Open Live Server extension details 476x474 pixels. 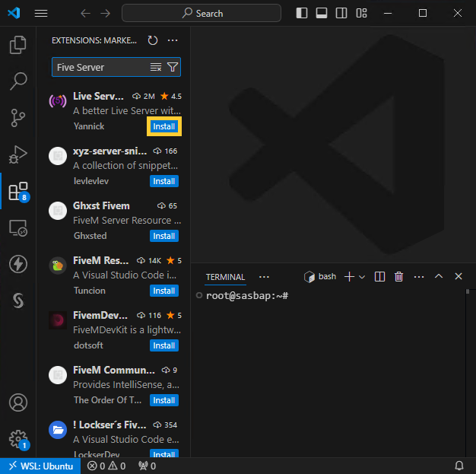[114, 111]
